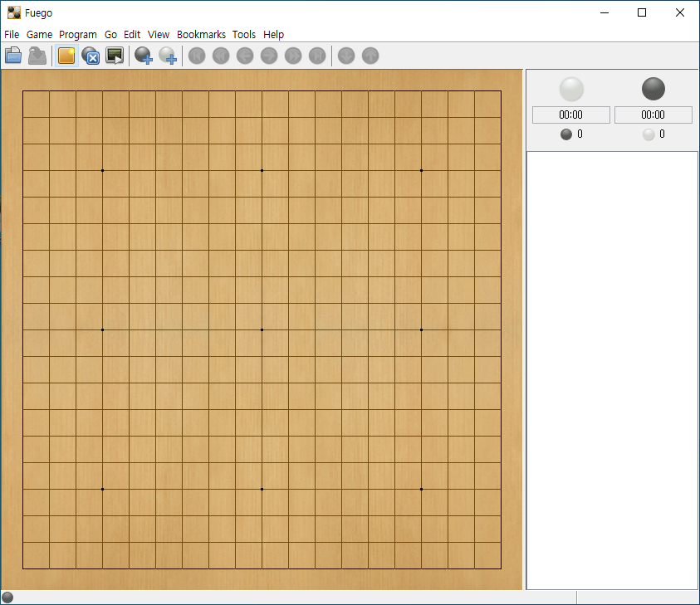
Task: Click the Save file toolbar icon
Action: (x=37, y=56)
